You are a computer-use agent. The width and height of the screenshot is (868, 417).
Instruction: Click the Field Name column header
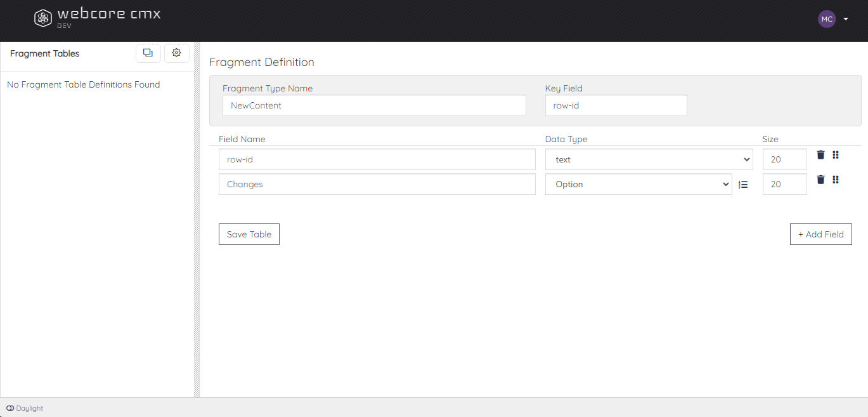click(242, 139)
